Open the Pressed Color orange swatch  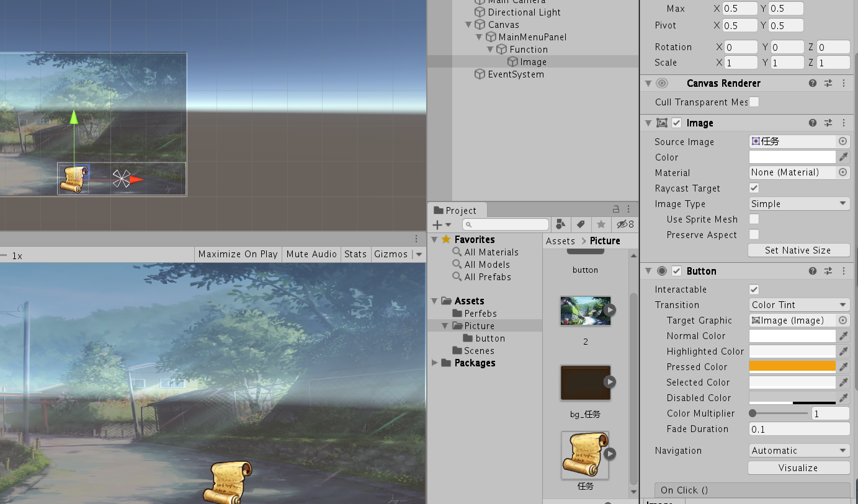click(x=792, y=367)
